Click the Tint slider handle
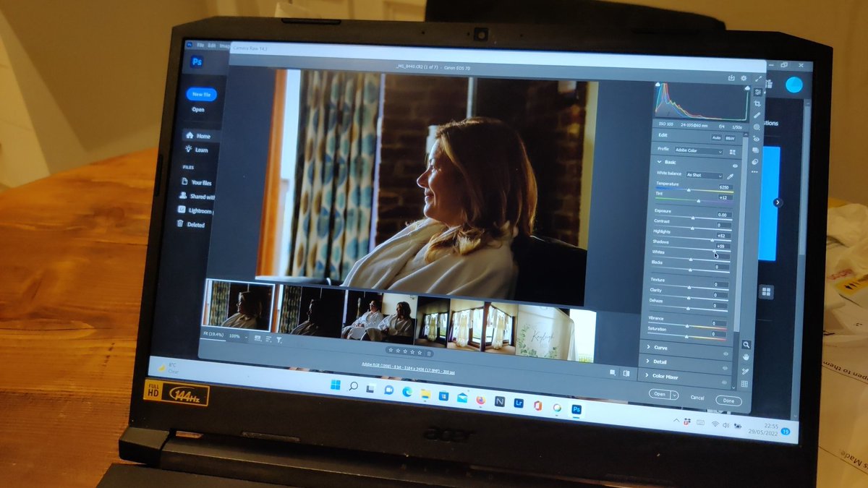 (698, 200)
